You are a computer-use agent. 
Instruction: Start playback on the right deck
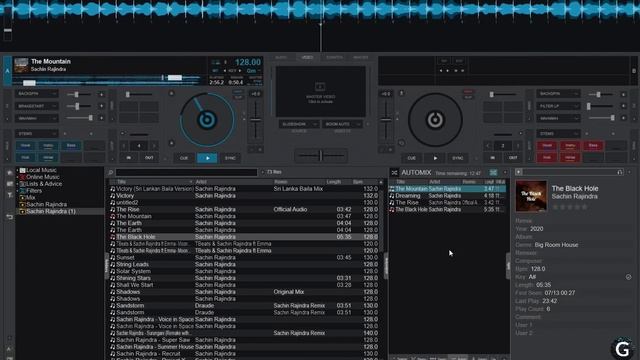435,158
